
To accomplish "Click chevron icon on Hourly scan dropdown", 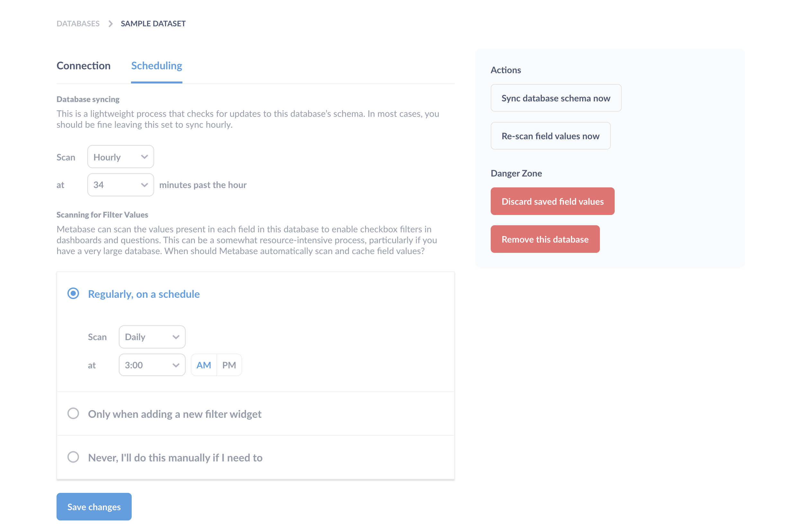I will tap(144, 157).
